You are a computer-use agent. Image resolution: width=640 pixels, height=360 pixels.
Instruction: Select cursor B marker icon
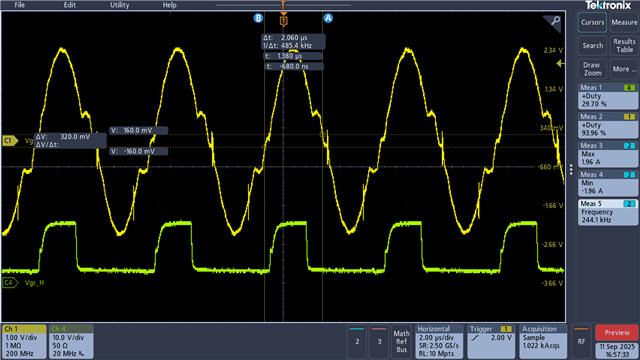(x=258, y=18)
